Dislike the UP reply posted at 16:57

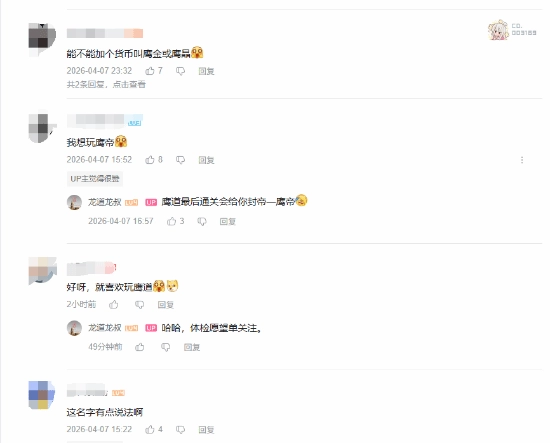point(202,222)
